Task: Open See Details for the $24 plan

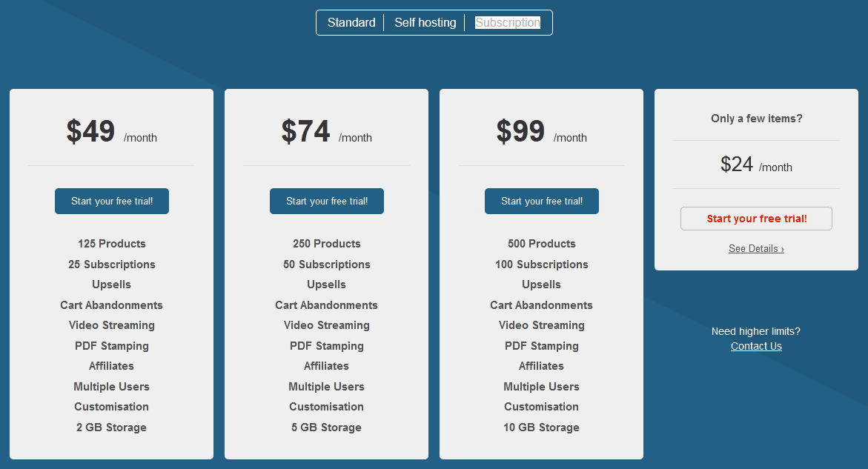Action: point(756,248)
